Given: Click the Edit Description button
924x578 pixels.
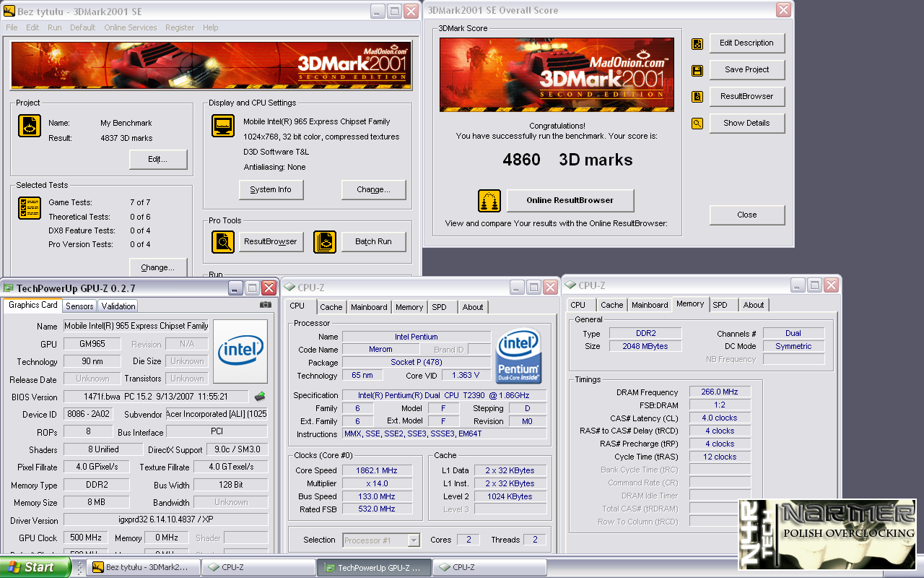Looking at the screenshot, I should click(x=746, y=43).
